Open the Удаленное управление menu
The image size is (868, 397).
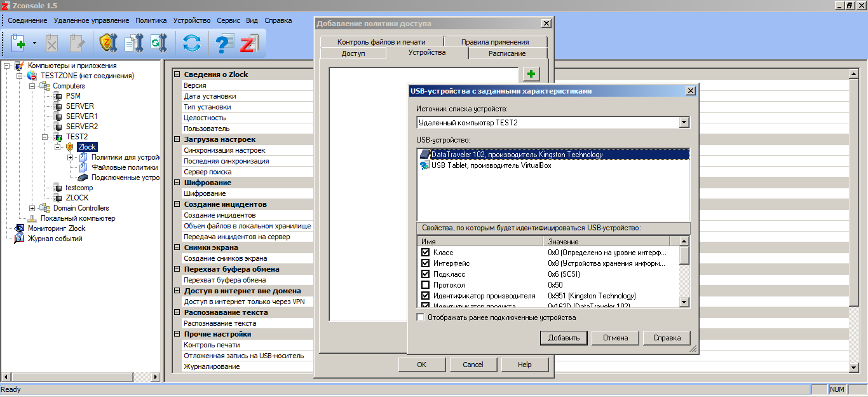click(x=92, y=20)
